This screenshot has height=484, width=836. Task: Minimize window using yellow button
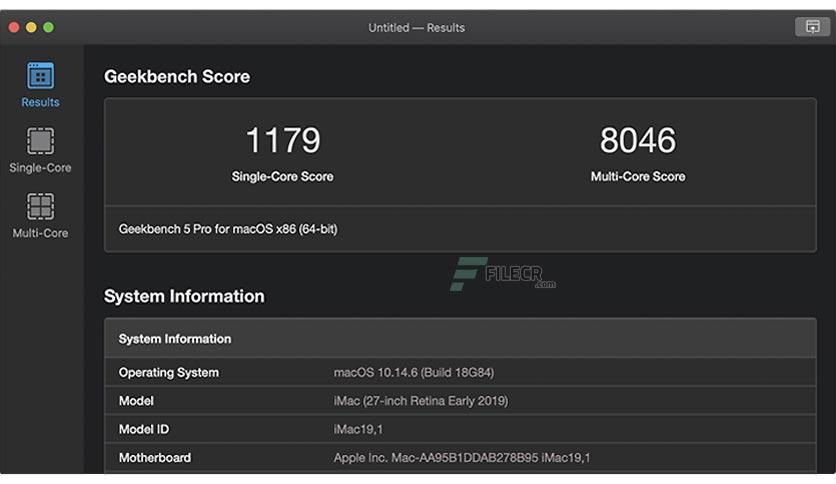[x=31, y=27]
